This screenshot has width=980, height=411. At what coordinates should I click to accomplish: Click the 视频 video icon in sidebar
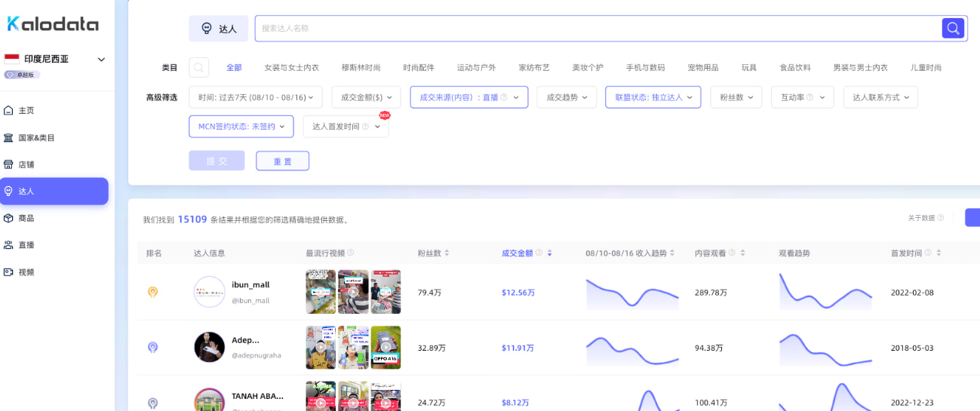[x=9, y=271]
